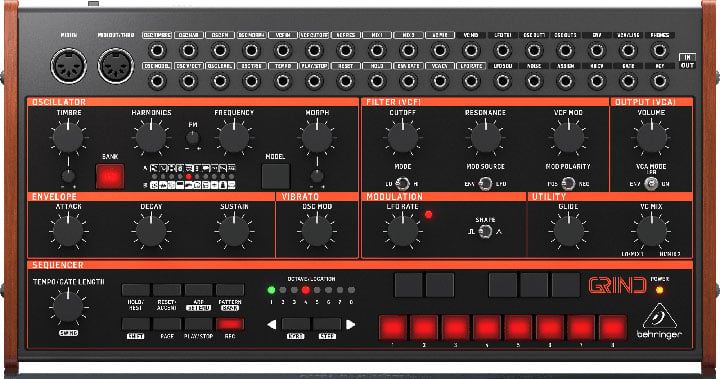Viewport: 720px width, 379px height.
Task: Click the NOISE output jack
Action: 534,81
